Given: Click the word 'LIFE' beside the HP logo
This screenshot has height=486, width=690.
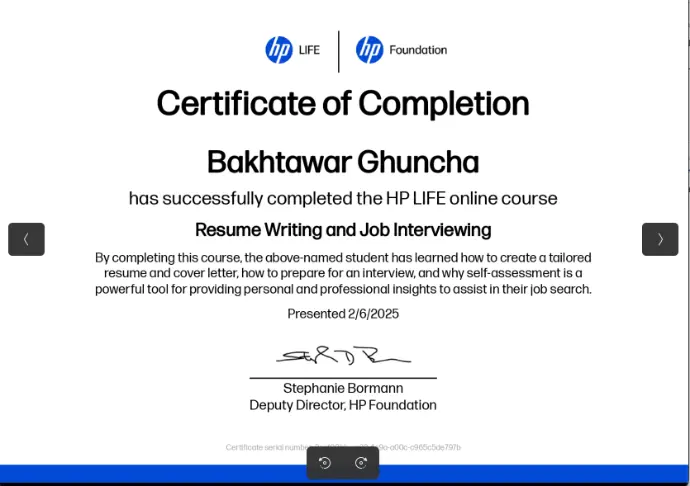Looking at the screenshot, I should 309,50.
